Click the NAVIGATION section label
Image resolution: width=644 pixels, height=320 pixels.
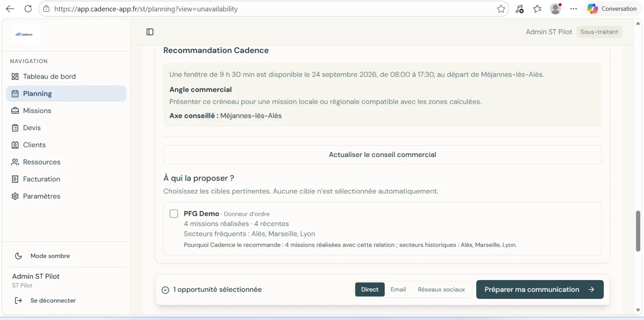[29, 61]
